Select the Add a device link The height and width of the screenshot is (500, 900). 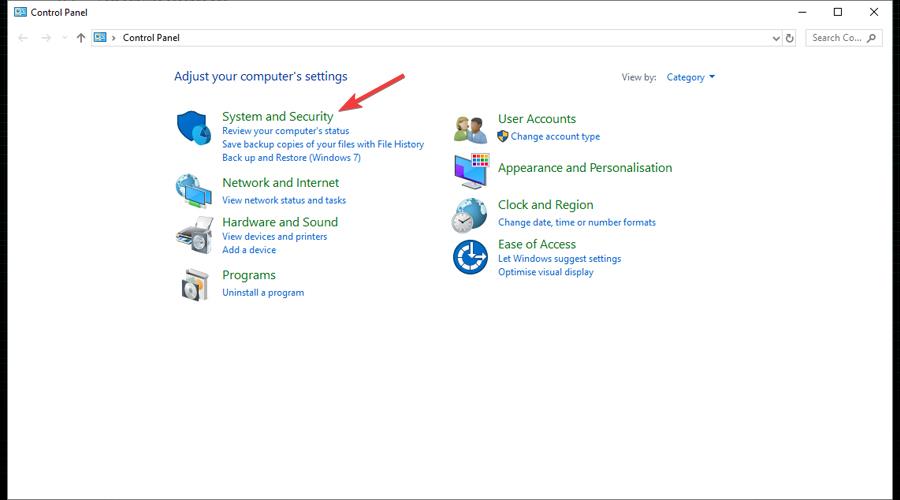click(x=249, y=250)
